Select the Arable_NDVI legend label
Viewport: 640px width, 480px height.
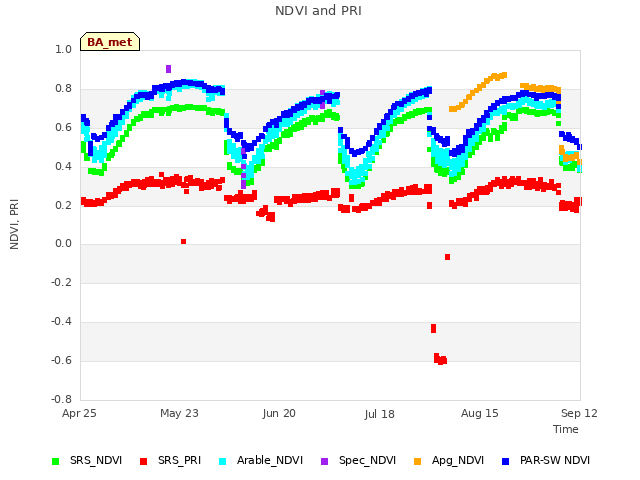(270, 460)
